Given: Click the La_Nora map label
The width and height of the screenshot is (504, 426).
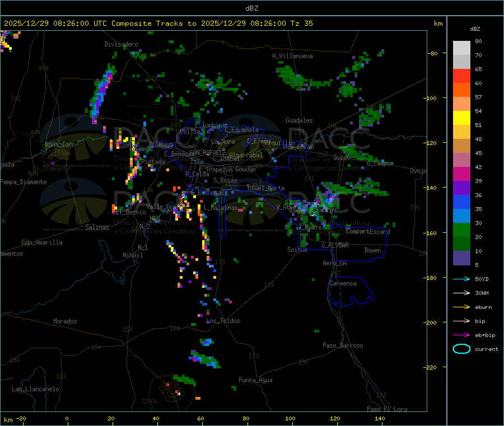Looking at the screenshot, I should point(223,142).
